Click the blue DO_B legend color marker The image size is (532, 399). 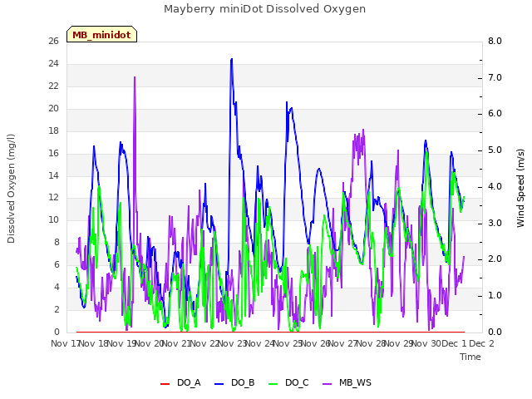point(219,384)
